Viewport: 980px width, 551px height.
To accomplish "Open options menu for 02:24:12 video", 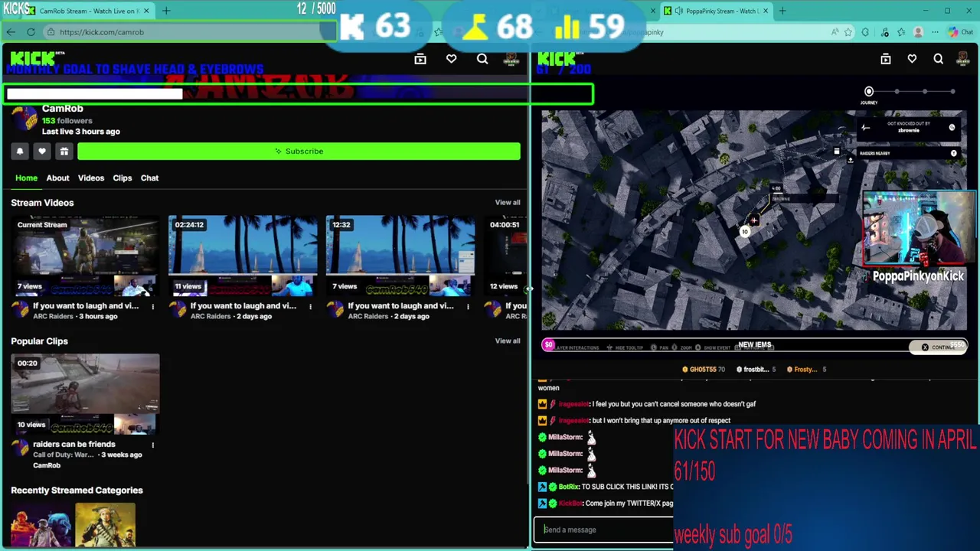I will point(310,307).
